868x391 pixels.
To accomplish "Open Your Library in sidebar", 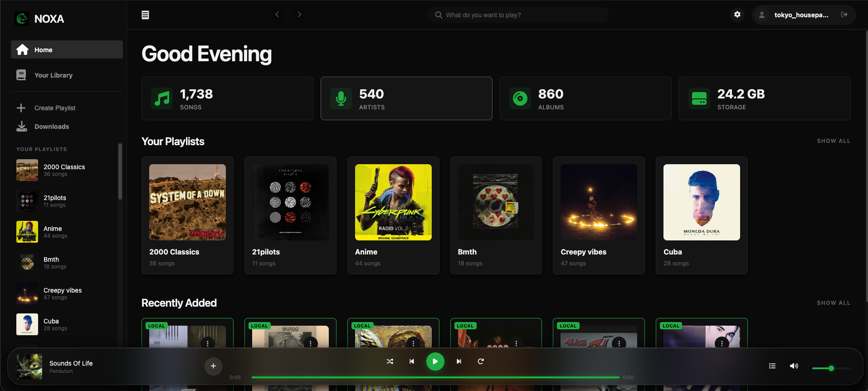I will click(x=53, y=75).
